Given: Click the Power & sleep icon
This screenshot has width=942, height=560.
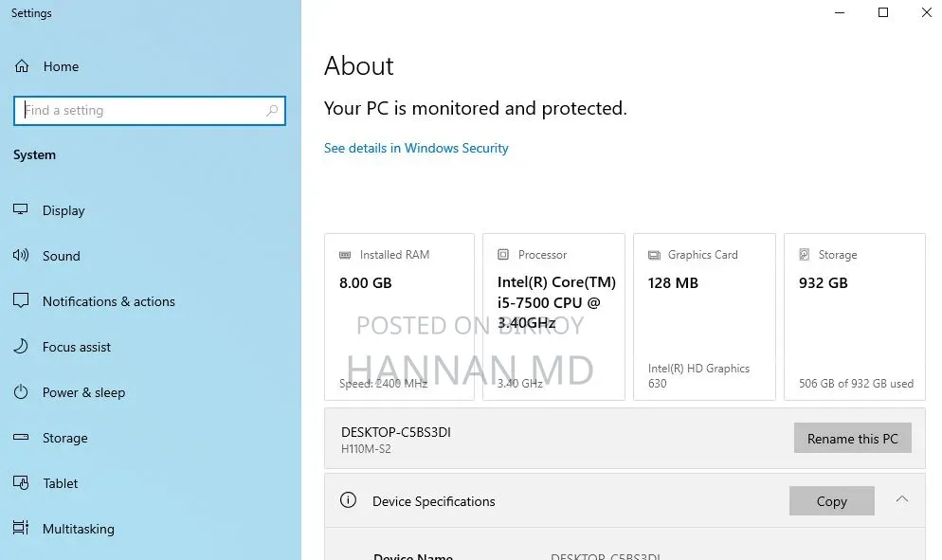Looking at the screenshot, I should pos(21,391).
